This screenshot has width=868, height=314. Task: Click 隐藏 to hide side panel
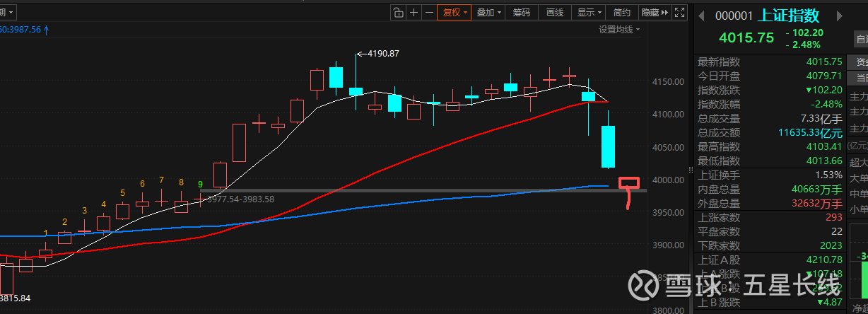tap(655, 12)
